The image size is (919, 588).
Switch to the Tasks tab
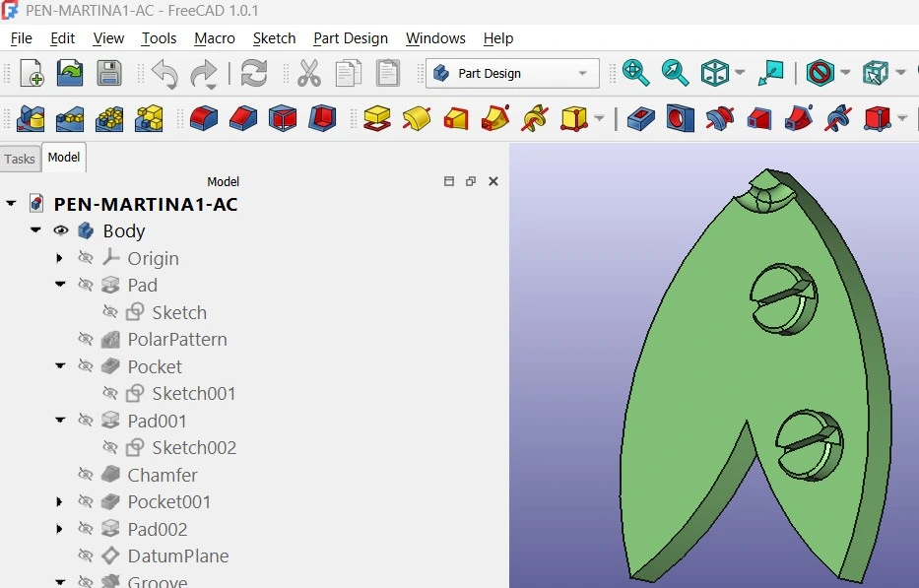click(20, 159)
